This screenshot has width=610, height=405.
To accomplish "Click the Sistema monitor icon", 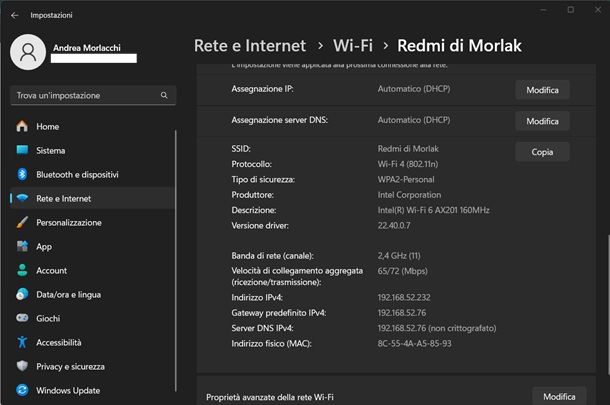I will click(x=22, y=150).
